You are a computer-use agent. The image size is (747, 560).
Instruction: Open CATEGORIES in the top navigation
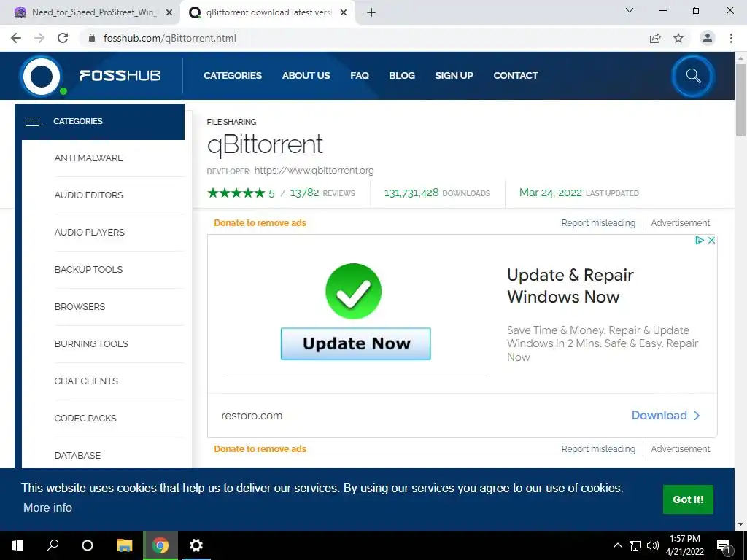click(x=233, y=76)
